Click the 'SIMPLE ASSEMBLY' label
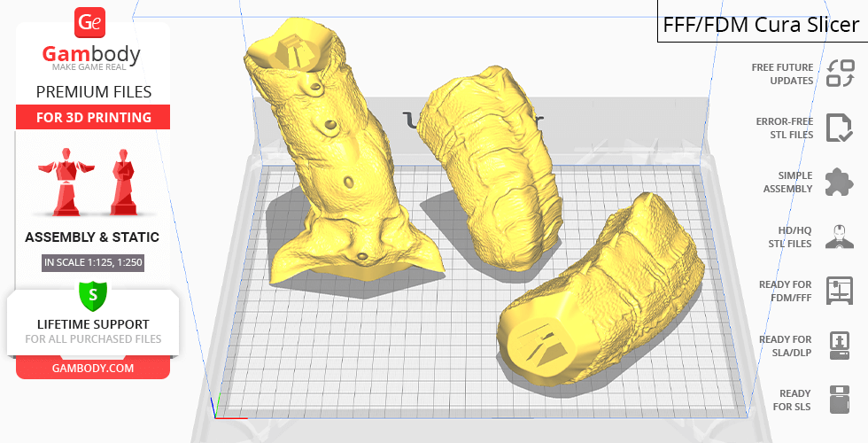 pyautogui.click(x=787, y=183)
